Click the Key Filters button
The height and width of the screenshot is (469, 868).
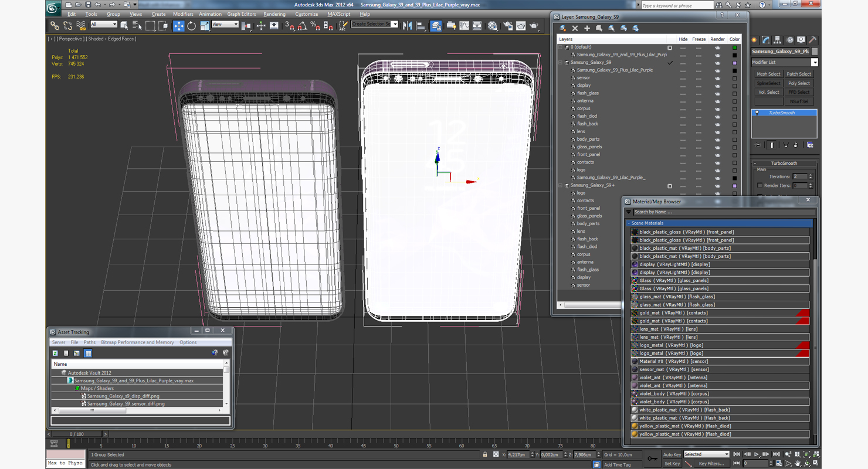click(711, 464)
